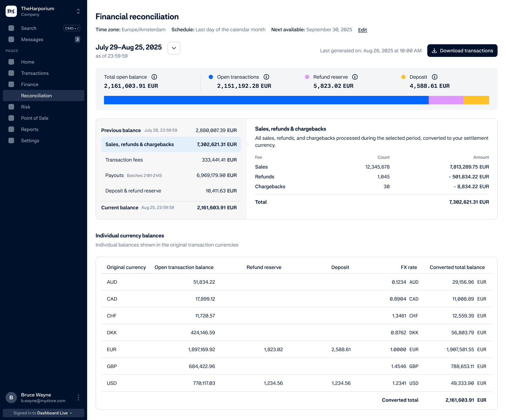Click info icon next to Total open balance
This screenshot has width=506, height=420.
click(154, 77)
